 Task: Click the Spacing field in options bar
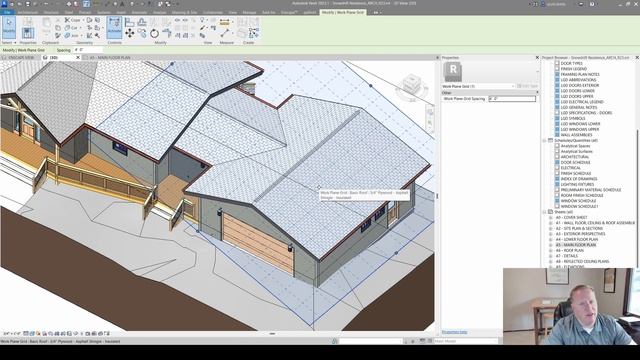pyautogui.click(x=88, y=50)
